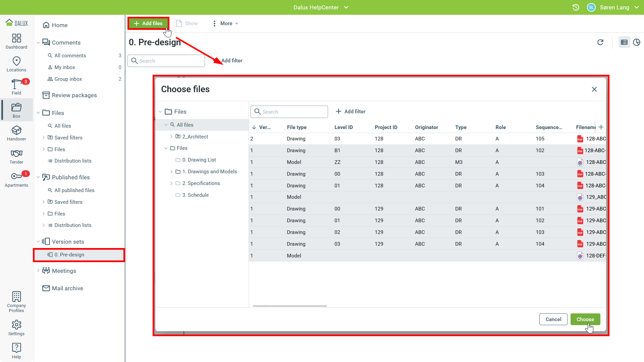Expand the 1. Drawings and Models folder
Screen dimensions: 644x362
click(171, 172)
